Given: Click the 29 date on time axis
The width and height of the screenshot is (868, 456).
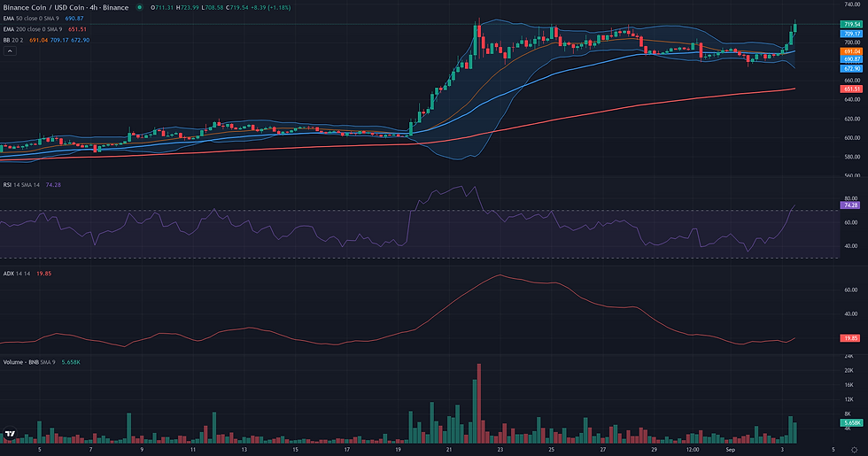Looking at the screenshot, I should pyautogui.click(x=654, y=450).
